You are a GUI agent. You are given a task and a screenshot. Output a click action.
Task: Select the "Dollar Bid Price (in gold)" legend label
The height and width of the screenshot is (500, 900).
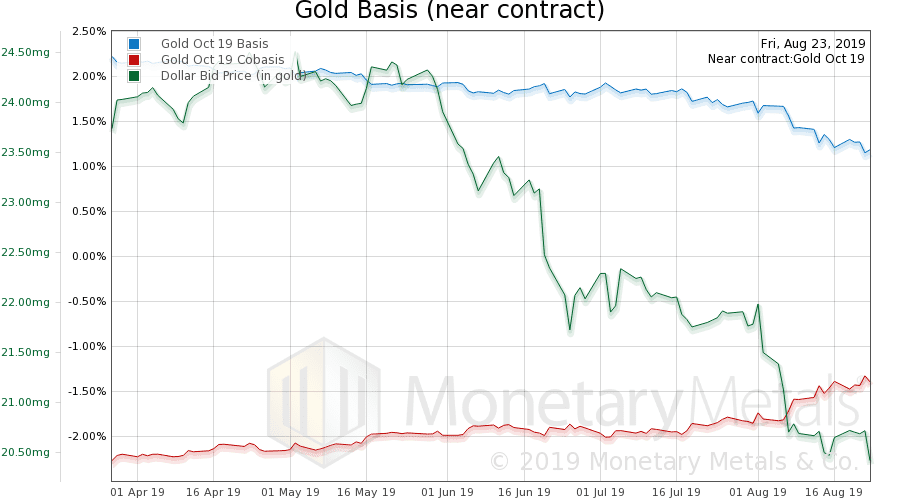coord(234,76)
